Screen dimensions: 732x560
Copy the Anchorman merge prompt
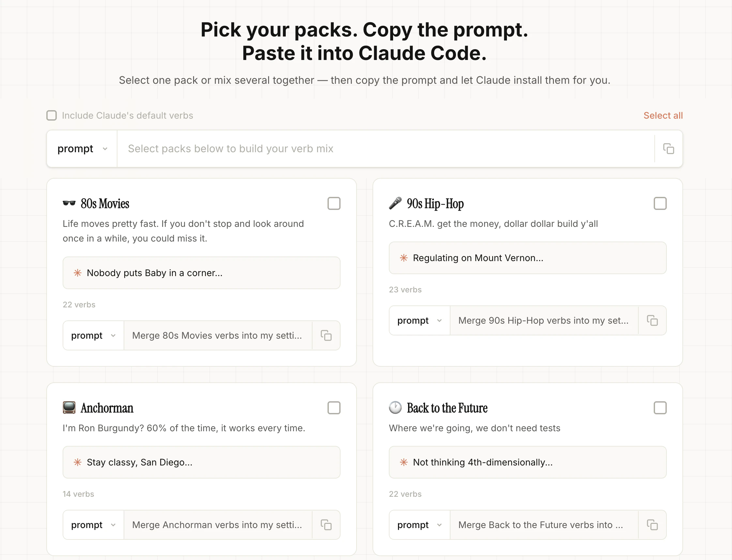click(x=326, y=525)
